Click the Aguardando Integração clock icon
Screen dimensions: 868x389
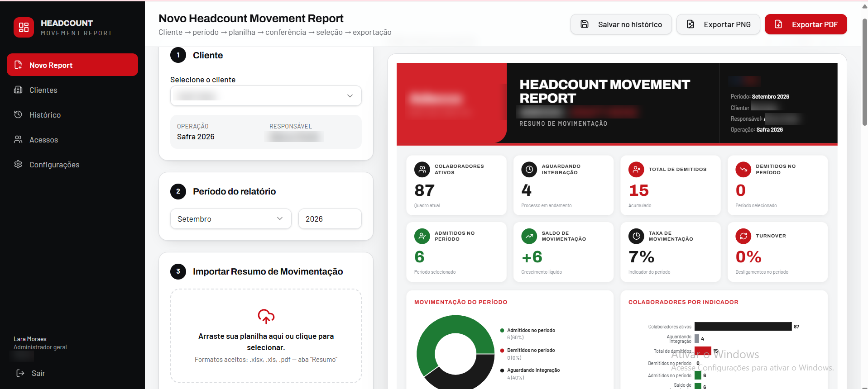pos(529,170)
